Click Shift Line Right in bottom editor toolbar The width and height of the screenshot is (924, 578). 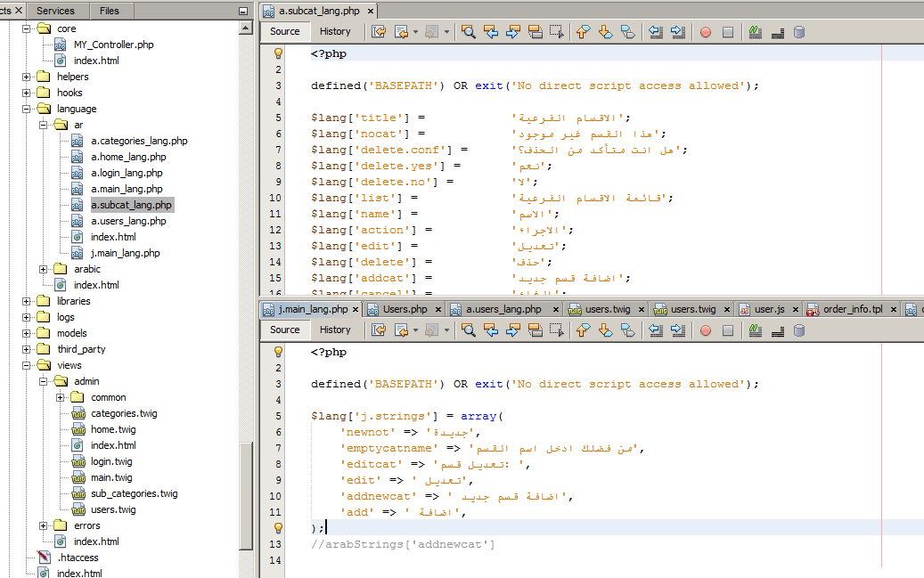678,330
